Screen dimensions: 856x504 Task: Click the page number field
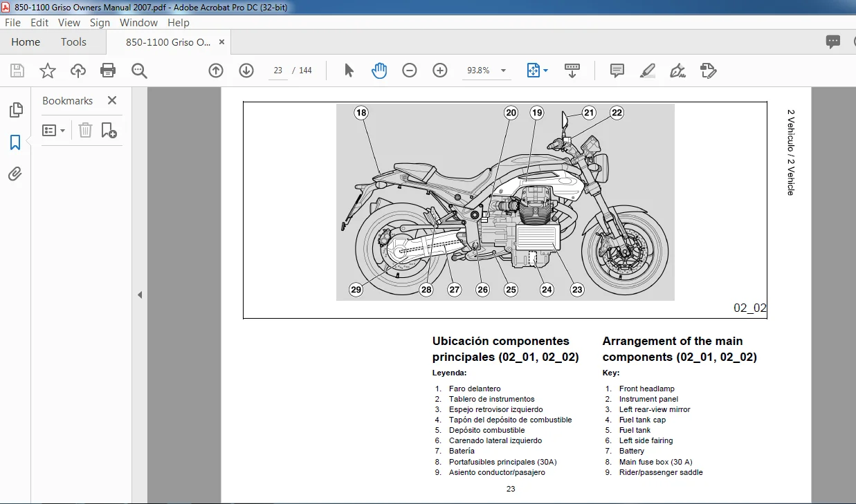[x=278, y=71]
